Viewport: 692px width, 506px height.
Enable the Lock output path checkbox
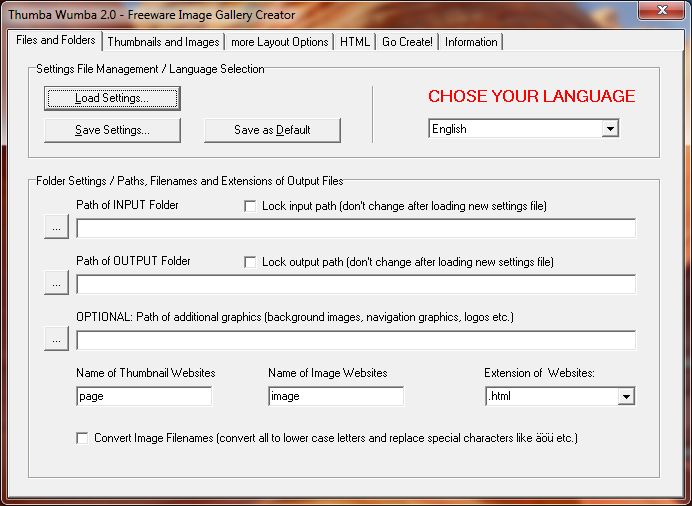tap(250, 262)
